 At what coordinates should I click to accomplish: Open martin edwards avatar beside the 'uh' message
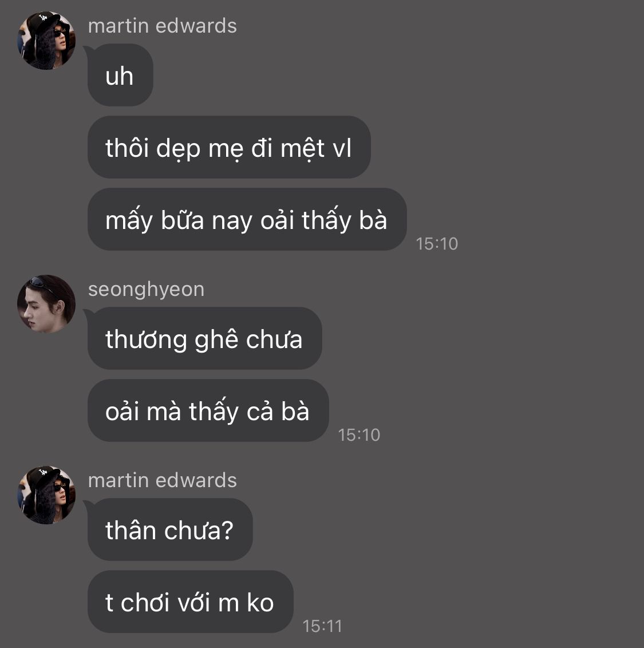click(46, 41)
